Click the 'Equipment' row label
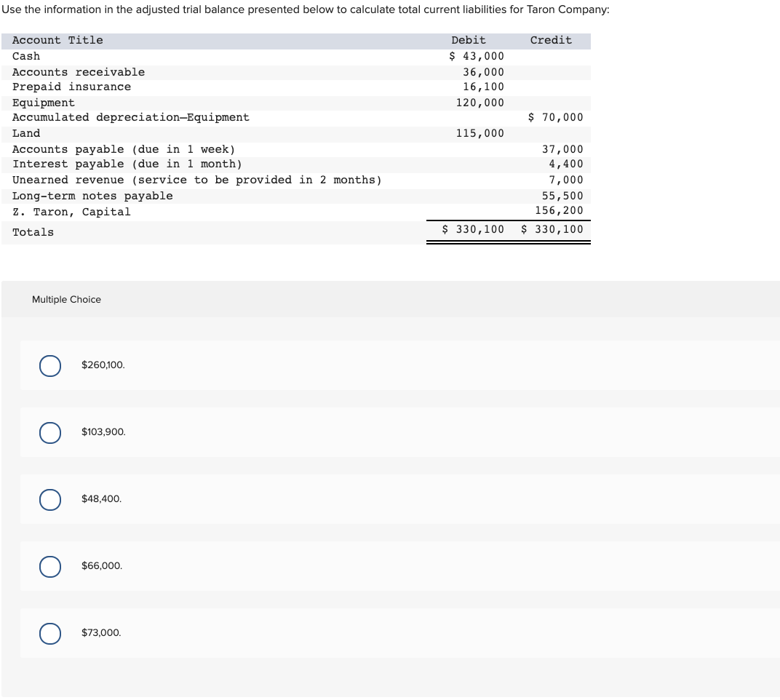Image resolution: width=780 pixels, height=700 pixels. point(43,103)
